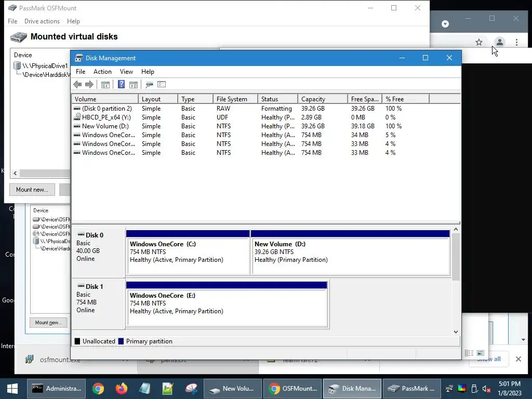Sort volume list by the Volume column header

click(x=105, y=99)
